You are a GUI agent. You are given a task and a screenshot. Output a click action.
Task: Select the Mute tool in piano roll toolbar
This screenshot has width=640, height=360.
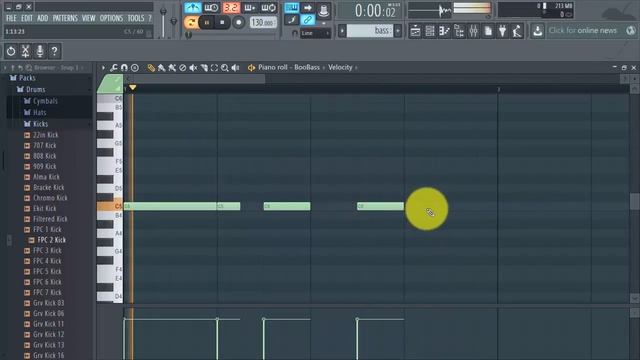pos(193,68)
